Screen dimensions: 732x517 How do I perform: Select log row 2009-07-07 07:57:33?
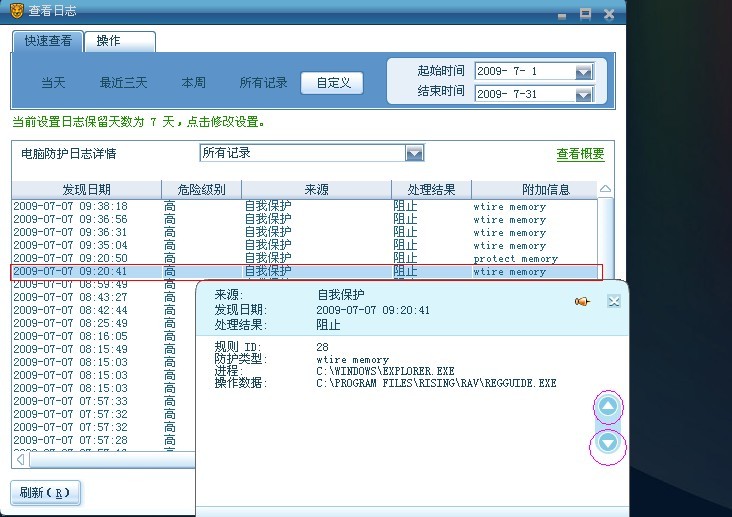pyautogui.click(x=104, y=401)
